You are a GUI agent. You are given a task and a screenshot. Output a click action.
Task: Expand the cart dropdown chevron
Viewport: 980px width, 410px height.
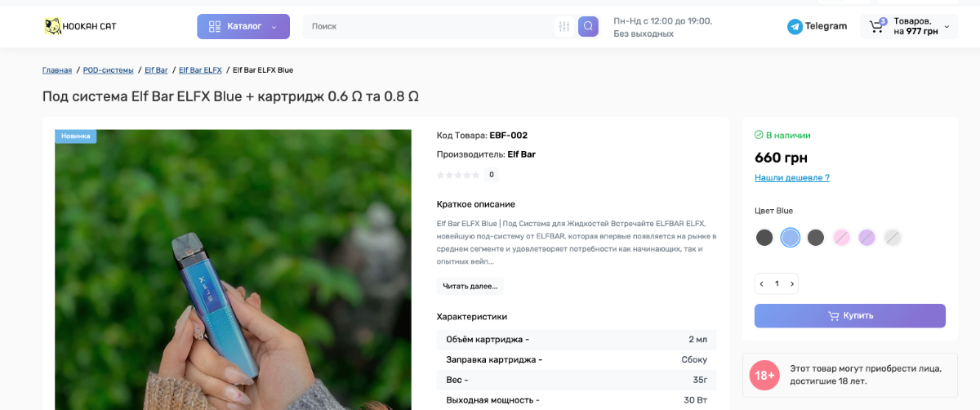click(947, 27)
